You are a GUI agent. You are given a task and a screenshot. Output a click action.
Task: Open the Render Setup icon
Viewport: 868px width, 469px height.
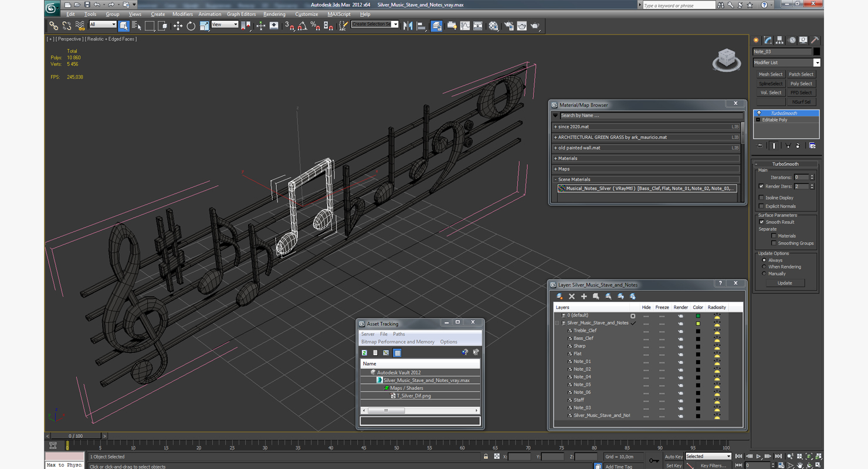(508, 26)
